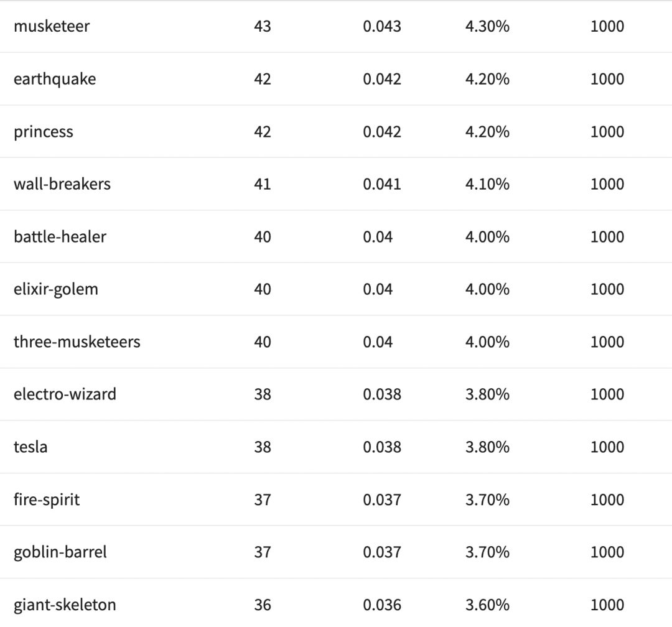Screen dimensions: 672x627
Task: Click the 1000 total in tesla row
Action: coord(607,447)
